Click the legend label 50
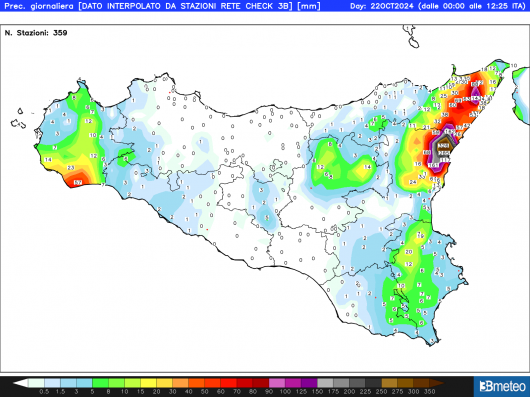This screenshot has height=397, width=530. (x=205, y=392)
